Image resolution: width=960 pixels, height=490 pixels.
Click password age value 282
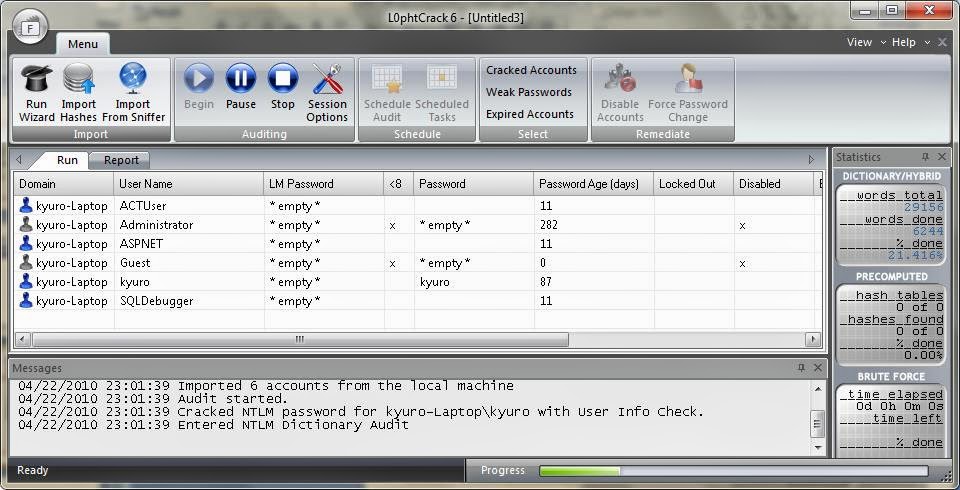tap(549, 225)
